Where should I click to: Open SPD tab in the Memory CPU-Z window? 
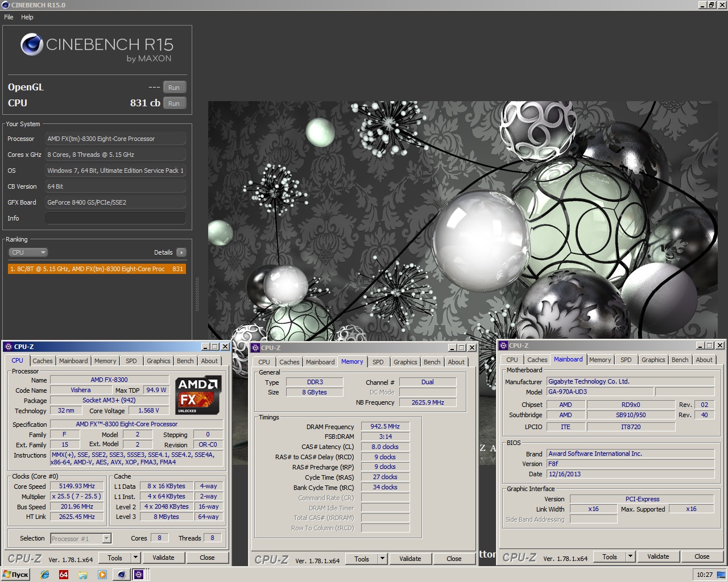[378, 362]
